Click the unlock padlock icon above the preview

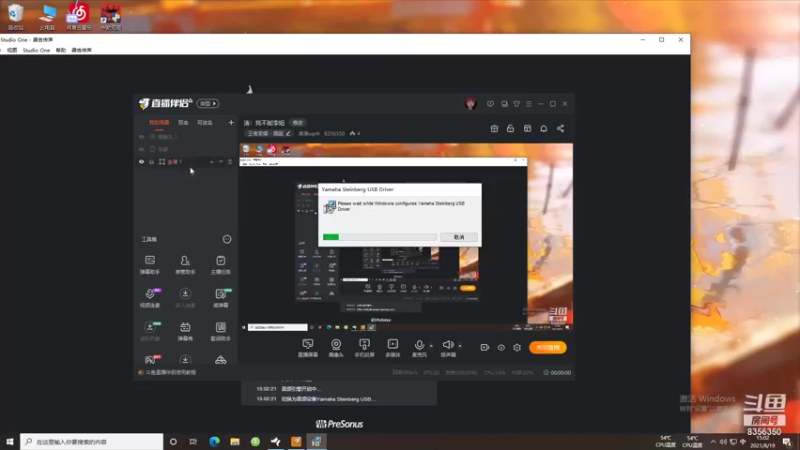[x=510, y=129]
